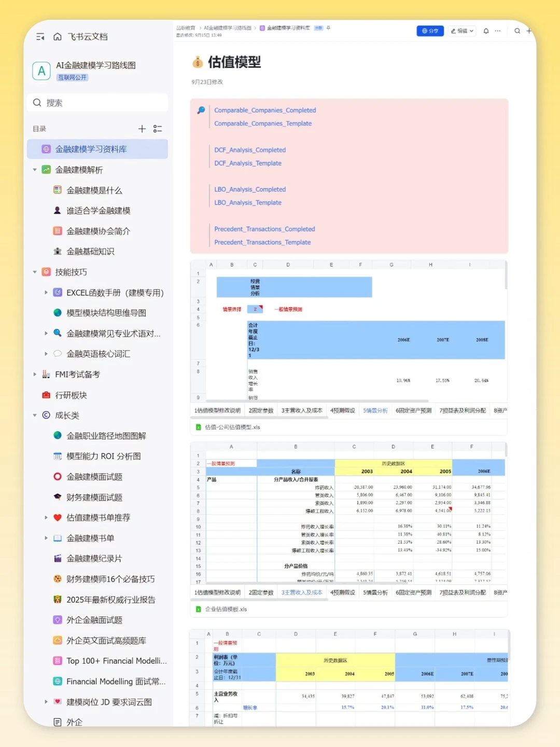Viewport: 560px width, 747px height.
Task: Open the pin icon next to the document title
Action: pos(328,28)
